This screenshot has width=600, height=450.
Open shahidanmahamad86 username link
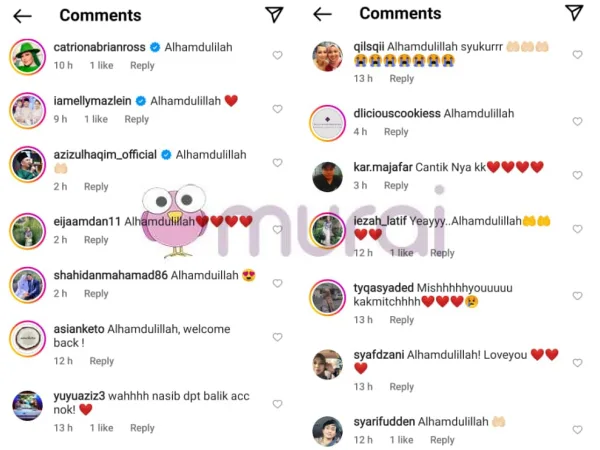111,276
